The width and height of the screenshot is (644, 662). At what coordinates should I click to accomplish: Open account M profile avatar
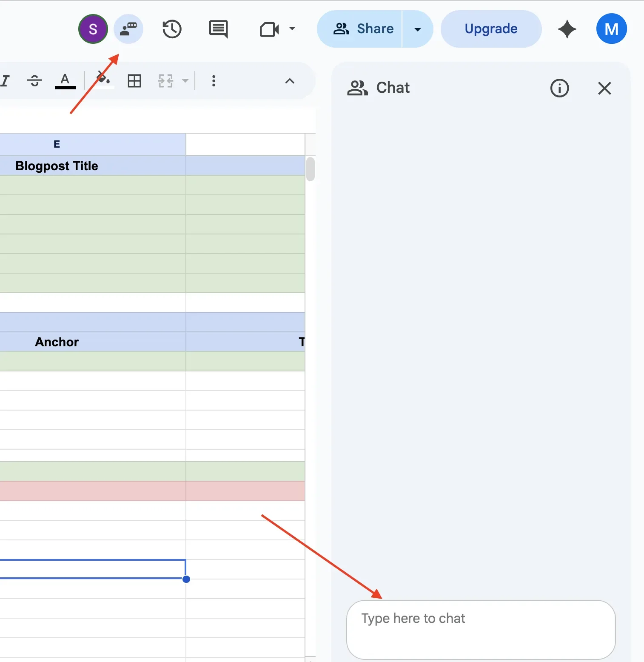click(x=611, y=29)
